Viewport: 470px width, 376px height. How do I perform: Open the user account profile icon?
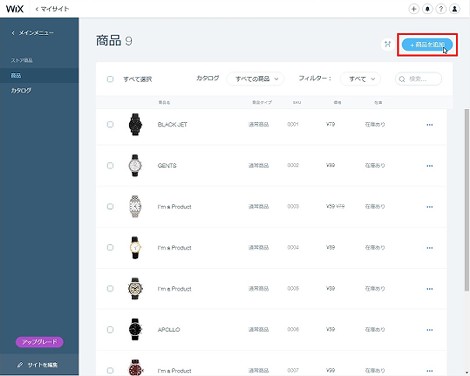point(454,9)
